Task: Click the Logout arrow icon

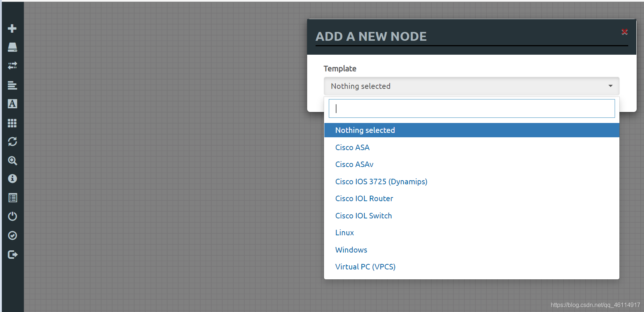Action: [x=12, y=254]
